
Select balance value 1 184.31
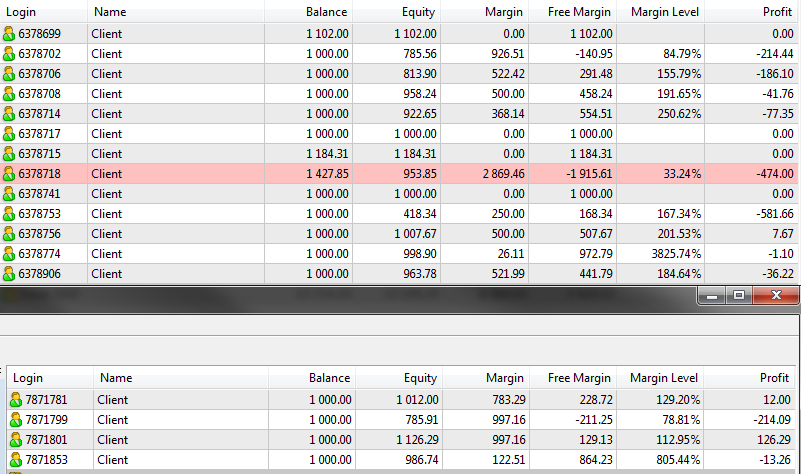tap(327, 154)
